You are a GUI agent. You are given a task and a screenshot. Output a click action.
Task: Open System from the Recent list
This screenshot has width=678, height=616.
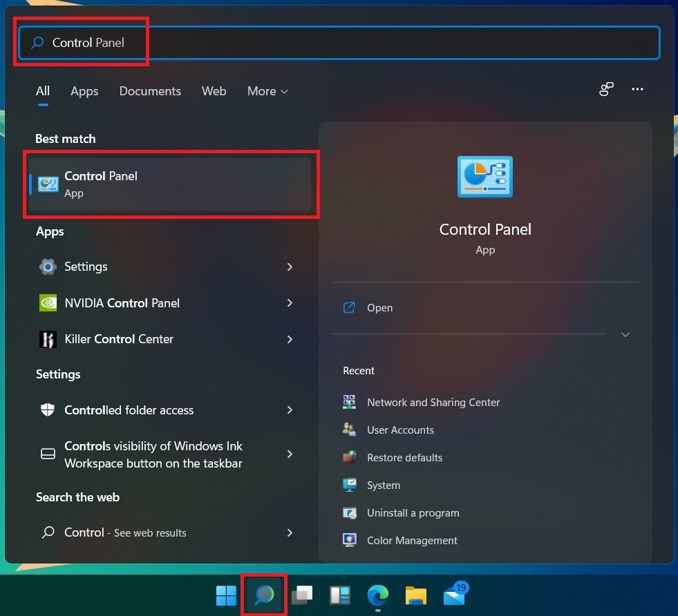384,485
